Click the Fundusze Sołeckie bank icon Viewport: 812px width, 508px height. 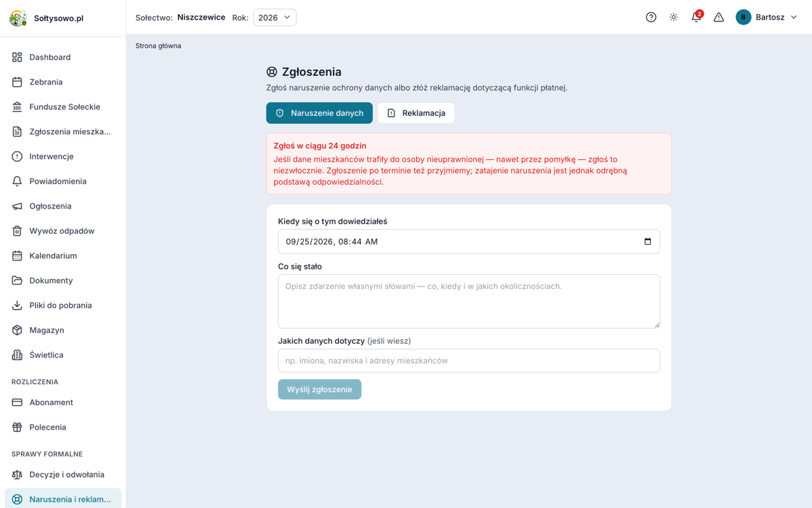tap(17, 107)
